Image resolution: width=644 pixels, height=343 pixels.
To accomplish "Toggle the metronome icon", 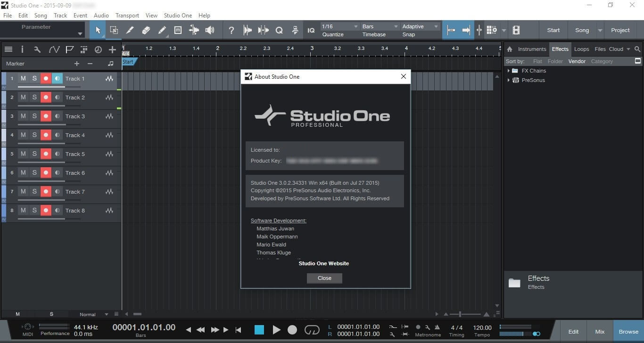I will 437,327.
